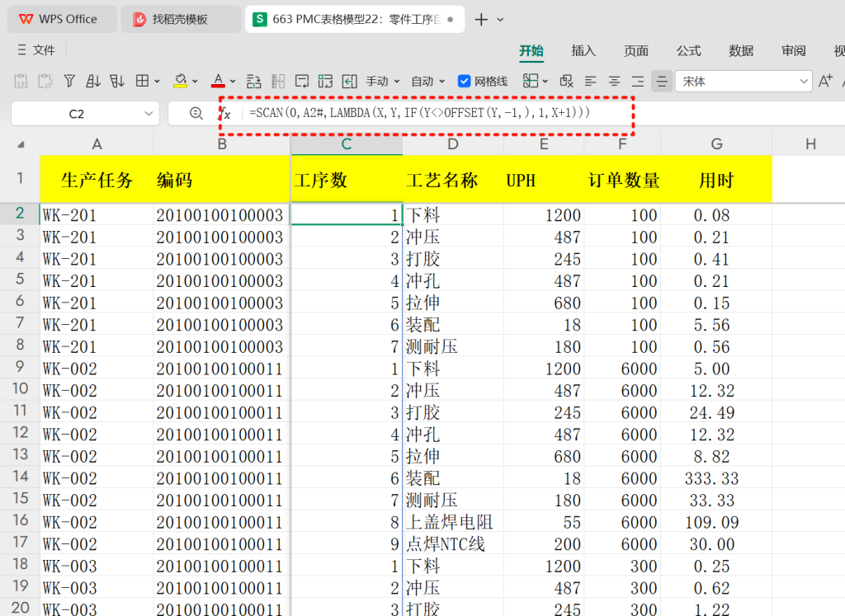Click the rows icon left of the columns icon
This screenshot has height=616, width=845.
[254, 82]
